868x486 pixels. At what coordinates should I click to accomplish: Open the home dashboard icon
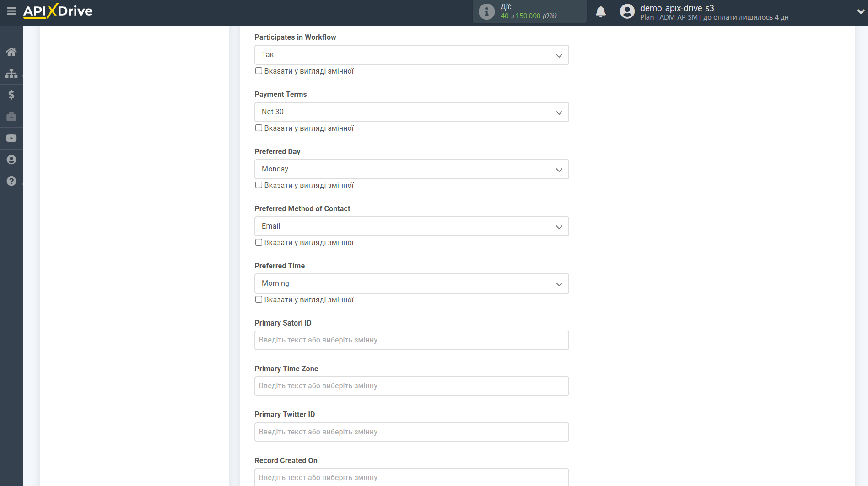point(11,52)
